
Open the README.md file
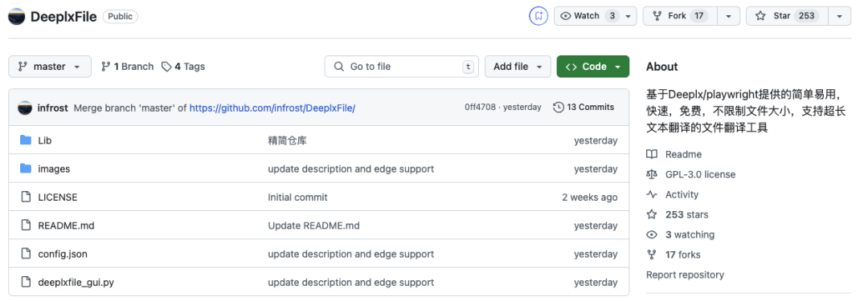click(66, 226)
